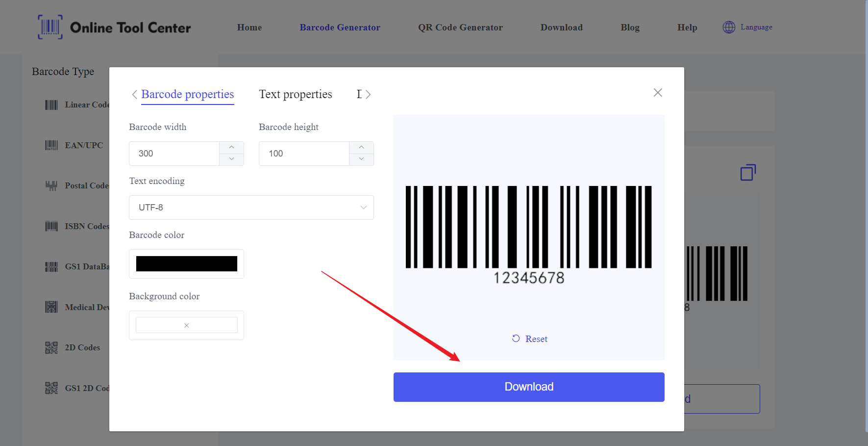Select 2D Codes in sidebar
868x446 pixels.
(x=82, y=347)
